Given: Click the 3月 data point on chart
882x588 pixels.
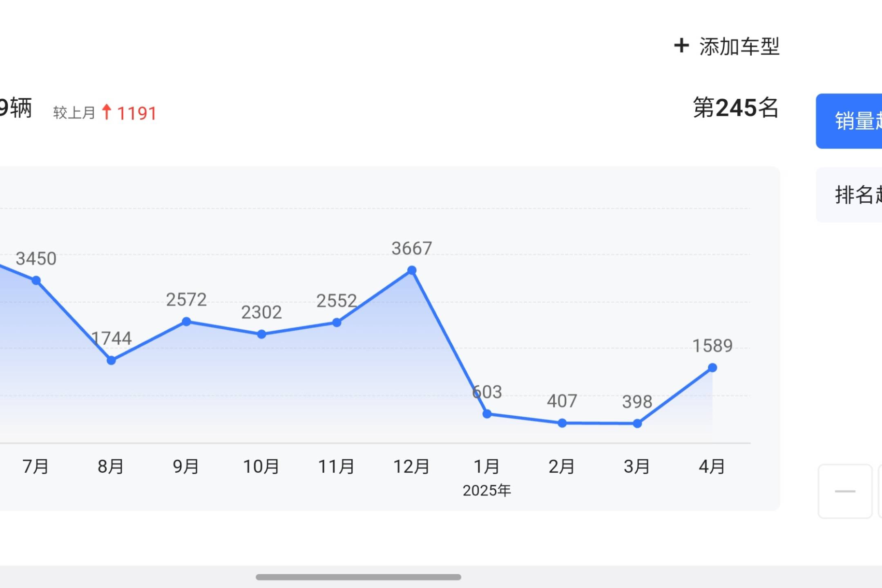Looking at the screenshot, I should [637, 424].
